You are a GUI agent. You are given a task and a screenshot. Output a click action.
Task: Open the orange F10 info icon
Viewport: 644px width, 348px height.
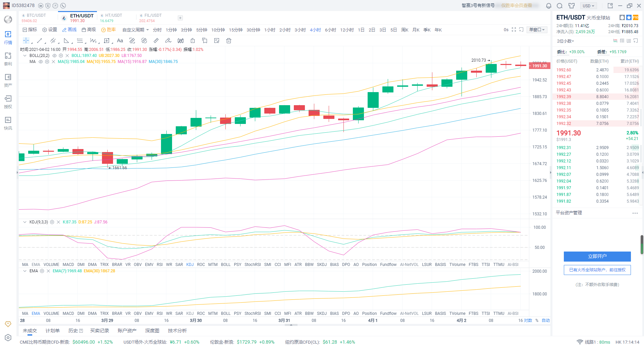pos(636,17)
